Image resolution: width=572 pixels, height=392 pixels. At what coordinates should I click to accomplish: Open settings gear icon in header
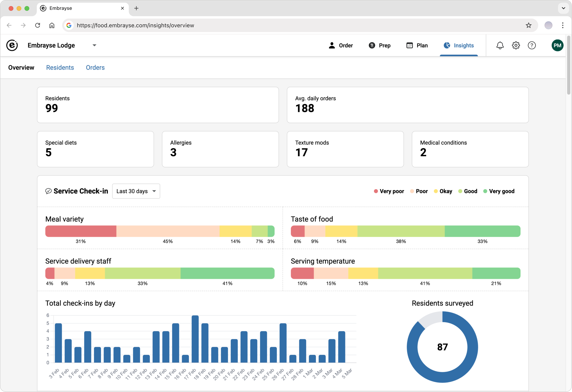(516, 45)
